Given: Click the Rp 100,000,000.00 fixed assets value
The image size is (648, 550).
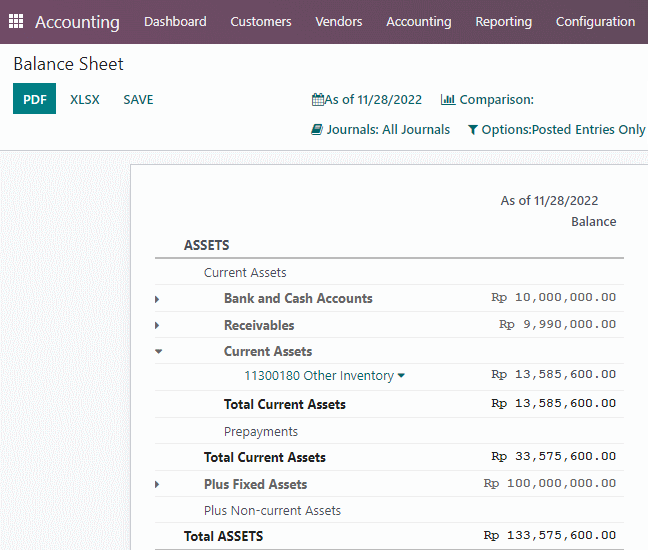Looking at the screenshot, I should 550,483.
